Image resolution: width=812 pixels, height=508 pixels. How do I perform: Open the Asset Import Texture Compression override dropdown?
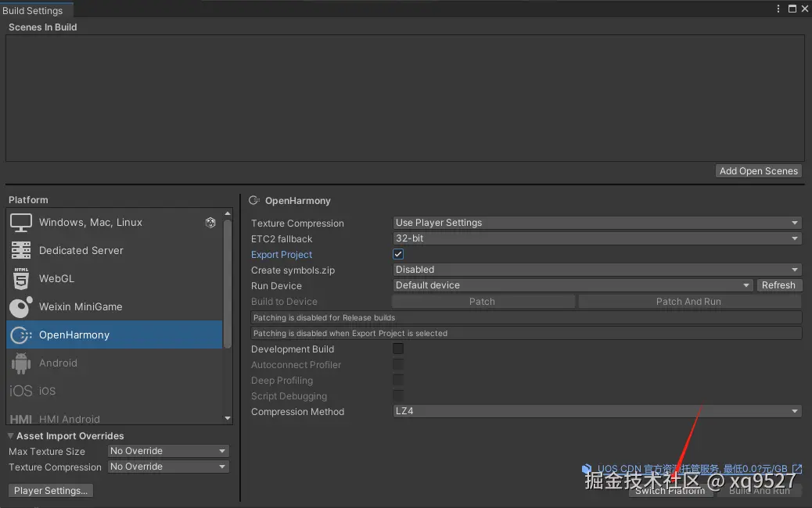coord(168,467)
